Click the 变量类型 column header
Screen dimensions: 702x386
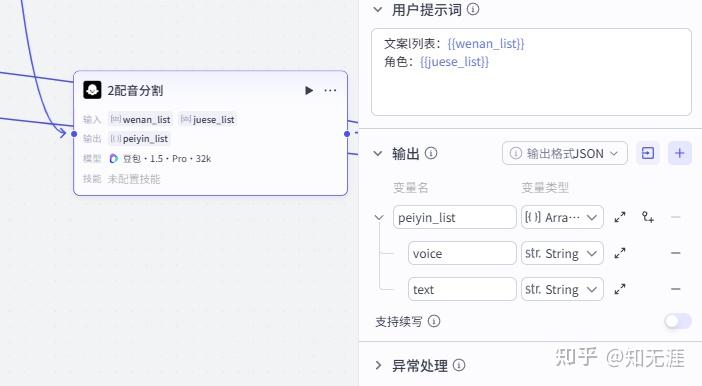(x=545, y=188)
